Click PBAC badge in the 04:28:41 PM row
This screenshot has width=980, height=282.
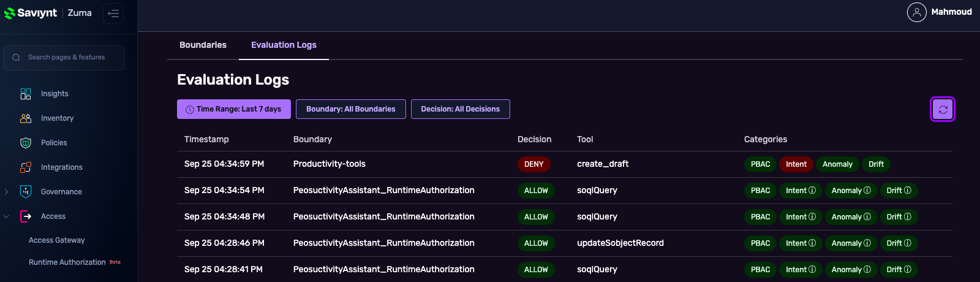click(x=760, y=270)
